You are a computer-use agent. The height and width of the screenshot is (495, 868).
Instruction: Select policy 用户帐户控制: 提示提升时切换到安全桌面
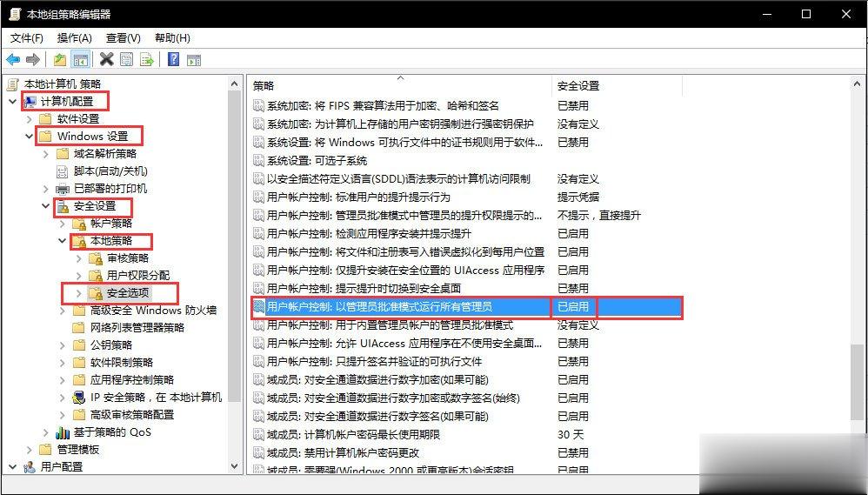[364, 289]
